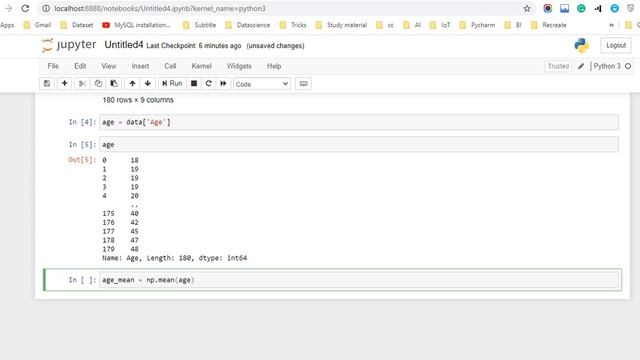Open the Gmail bookmark folder

point(38,25)
